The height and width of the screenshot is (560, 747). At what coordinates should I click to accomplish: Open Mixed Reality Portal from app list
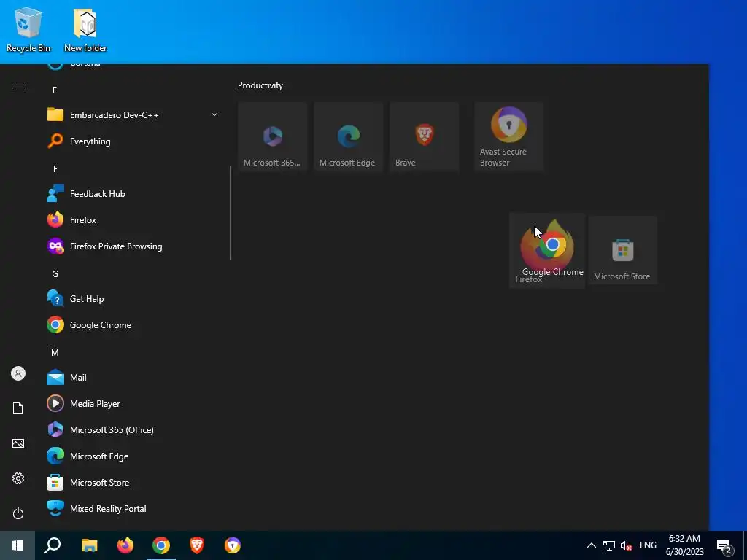[133, 508]
